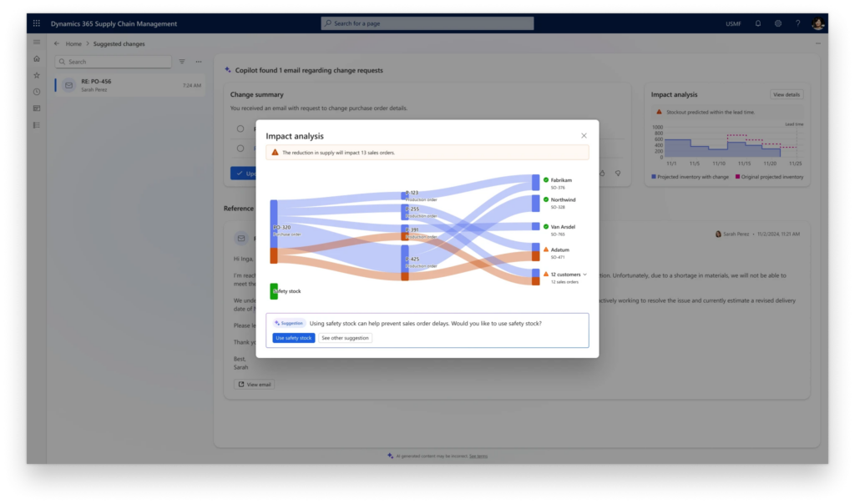The image size is (855, 504).
Task: Apply a filter using the filter icon
Action: click(182, 61)
